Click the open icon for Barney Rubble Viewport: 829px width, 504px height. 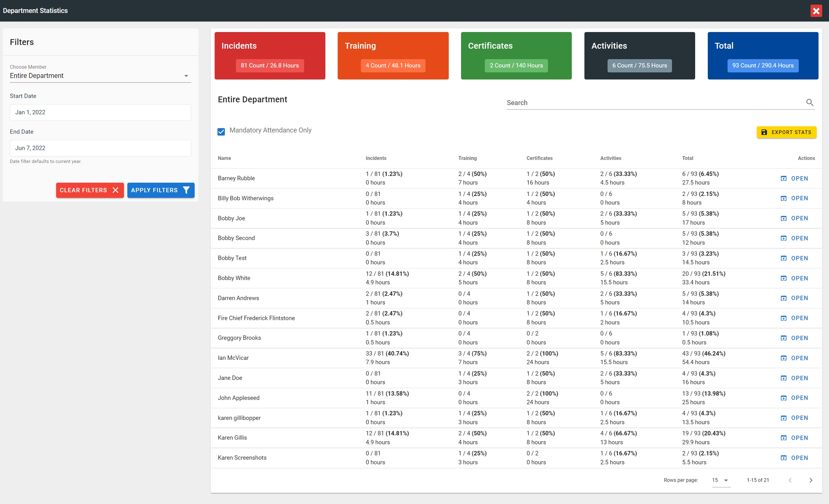click(x=783, y=179)
